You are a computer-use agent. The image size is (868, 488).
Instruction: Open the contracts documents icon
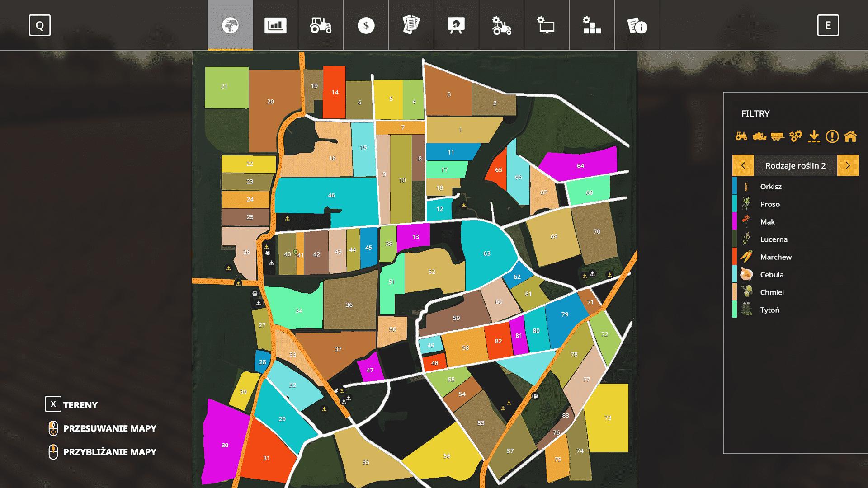(411, 25)
